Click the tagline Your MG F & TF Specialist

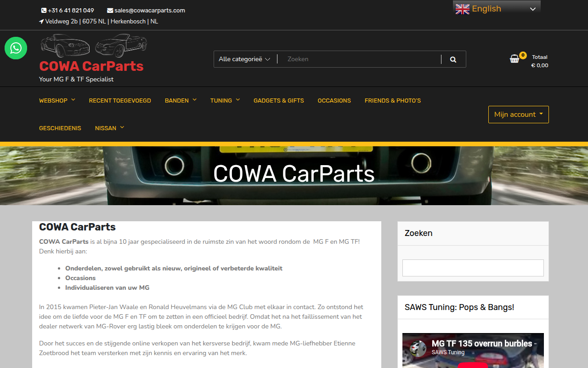point(76,79)
